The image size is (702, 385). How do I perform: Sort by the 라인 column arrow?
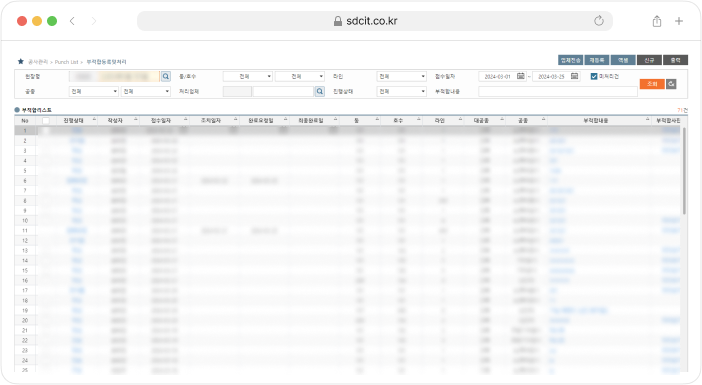click(460, 120)
